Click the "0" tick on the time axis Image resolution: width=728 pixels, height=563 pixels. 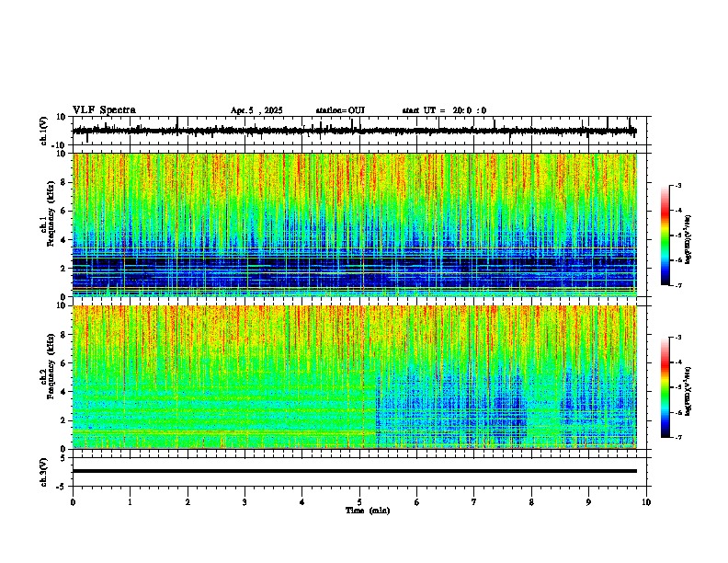(x=73, y=502)
